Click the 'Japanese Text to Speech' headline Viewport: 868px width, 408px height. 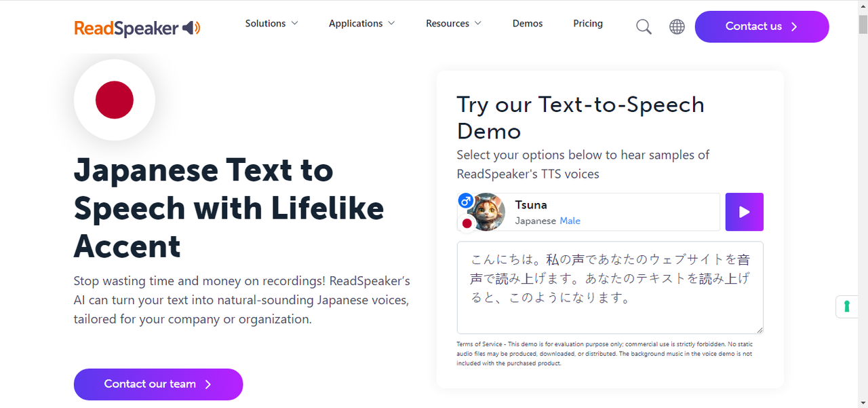229,208
